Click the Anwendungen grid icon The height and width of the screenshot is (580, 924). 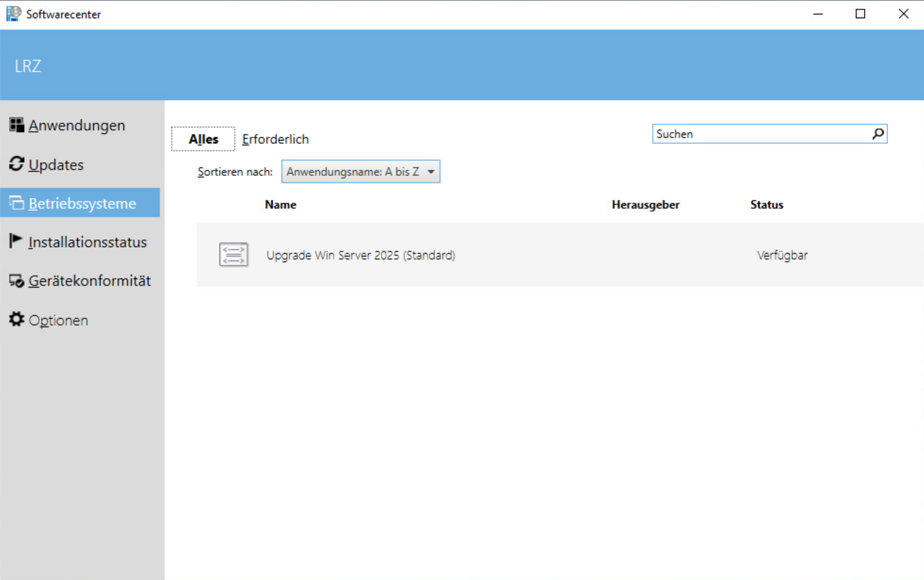[x=17, y=125]
